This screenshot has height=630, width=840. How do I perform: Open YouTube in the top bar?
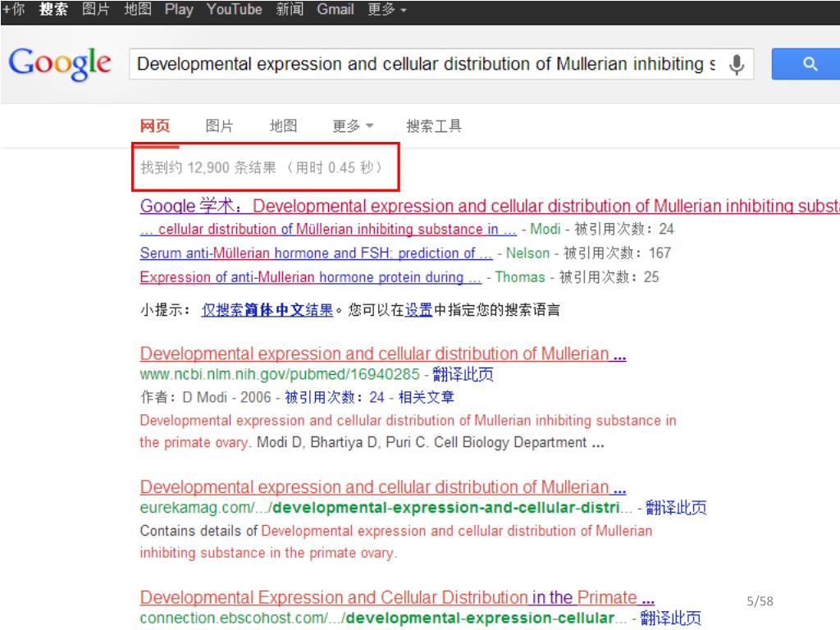tap(234, 9)
